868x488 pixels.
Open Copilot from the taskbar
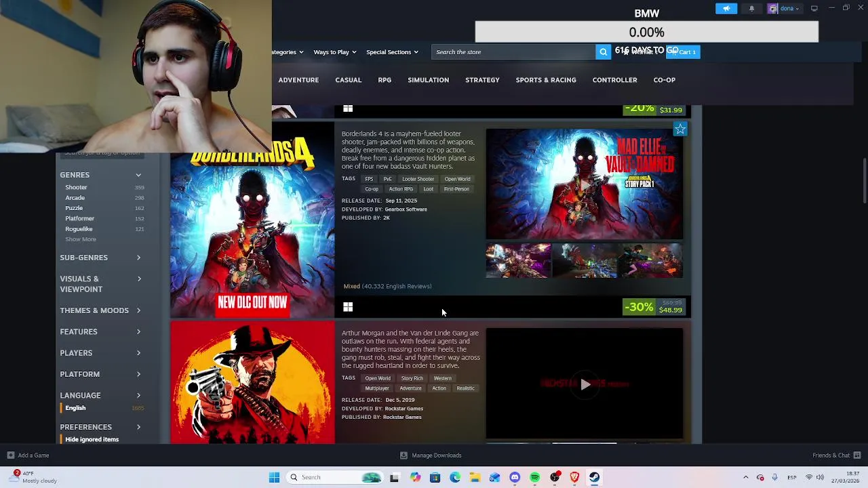415,477
